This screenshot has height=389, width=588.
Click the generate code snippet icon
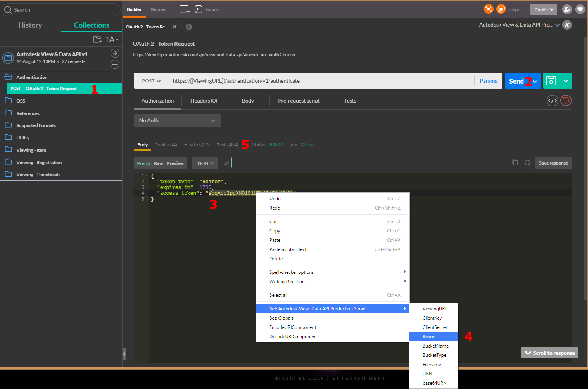(x=552, y=101)
